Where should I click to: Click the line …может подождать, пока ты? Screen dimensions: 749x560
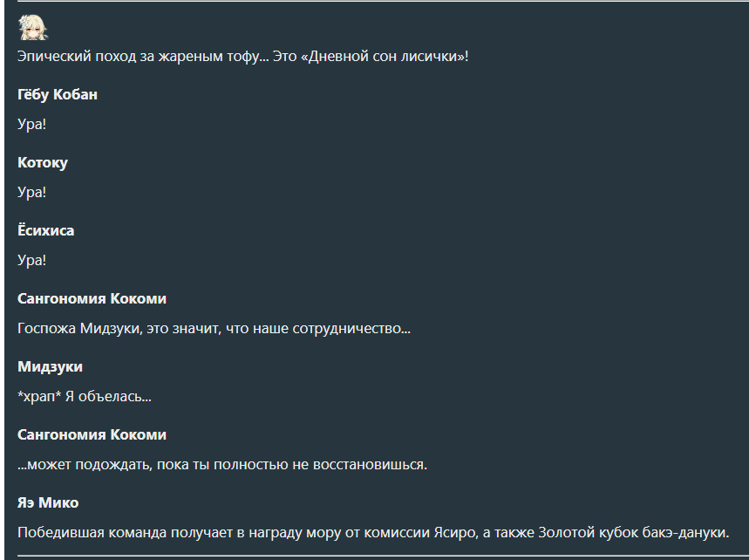pyautogui.click(x=222, y=464)
